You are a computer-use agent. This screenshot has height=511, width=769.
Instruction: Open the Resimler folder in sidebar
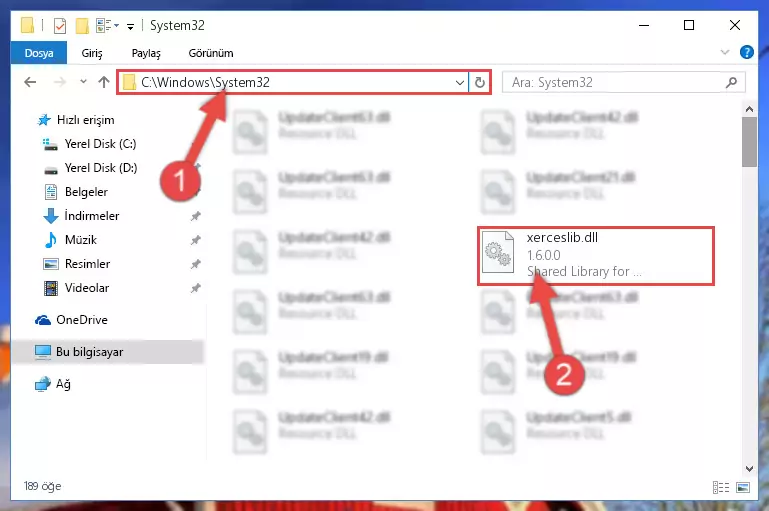[87, 264]
